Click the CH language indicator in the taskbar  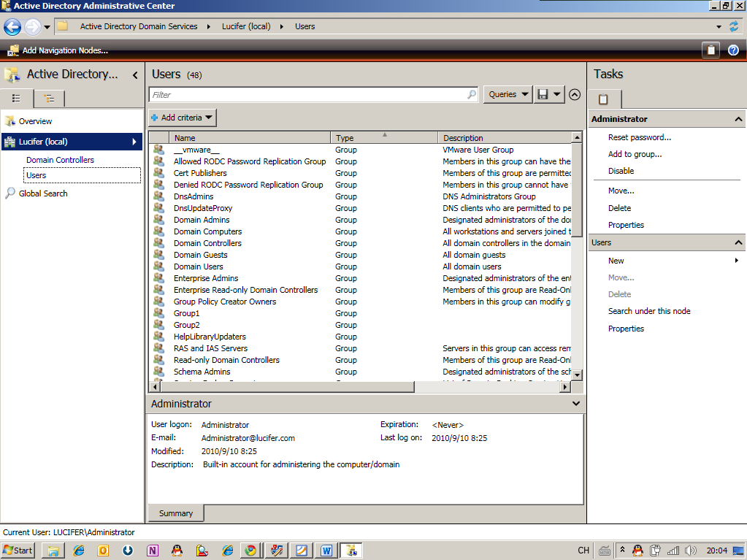583,551
